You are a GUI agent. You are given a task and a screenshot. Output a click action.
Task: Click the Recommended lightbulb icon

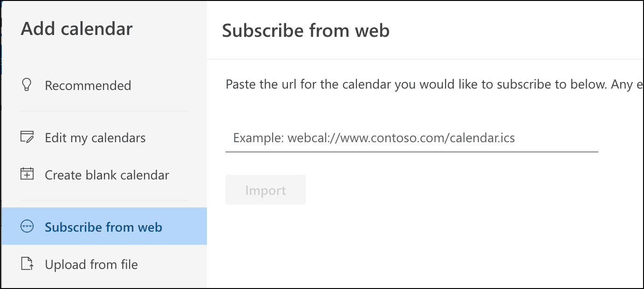click(27, 85)
